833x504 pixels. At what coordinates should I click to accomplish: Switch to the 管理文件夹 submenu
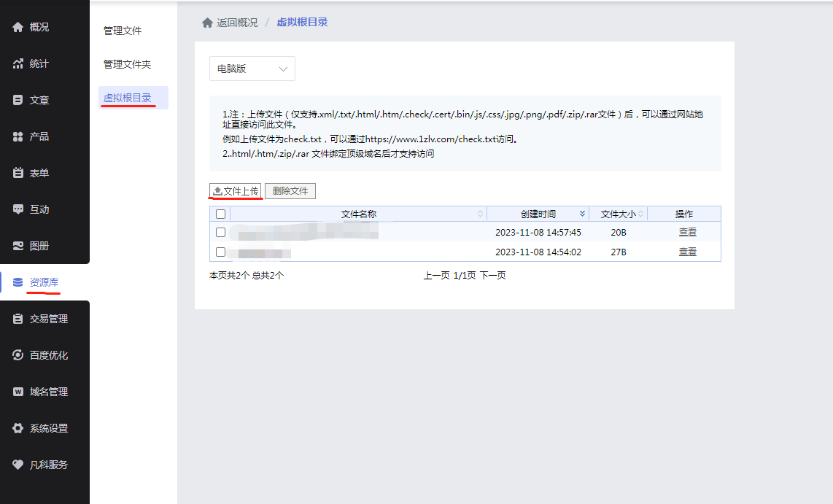coord(128,64)
